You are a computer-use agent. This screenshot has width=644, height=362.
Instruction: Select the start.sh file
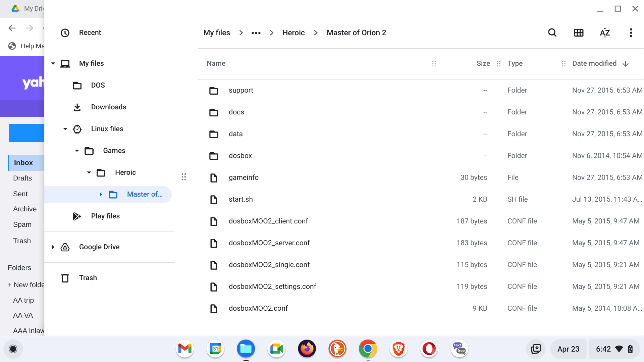pos(421,199)
